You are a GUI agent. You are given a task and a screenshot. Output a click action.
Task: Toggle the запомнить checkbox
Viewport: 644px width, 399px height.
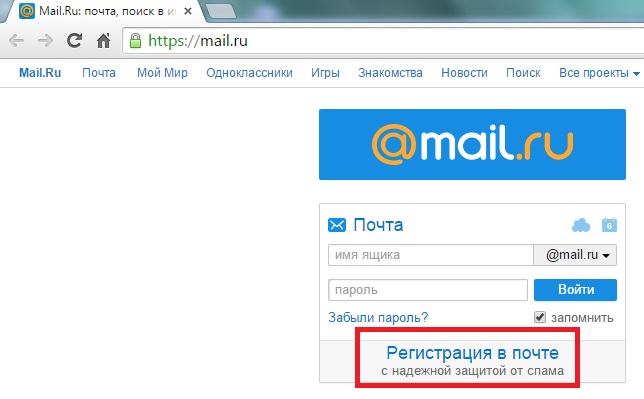click(540, 317)
